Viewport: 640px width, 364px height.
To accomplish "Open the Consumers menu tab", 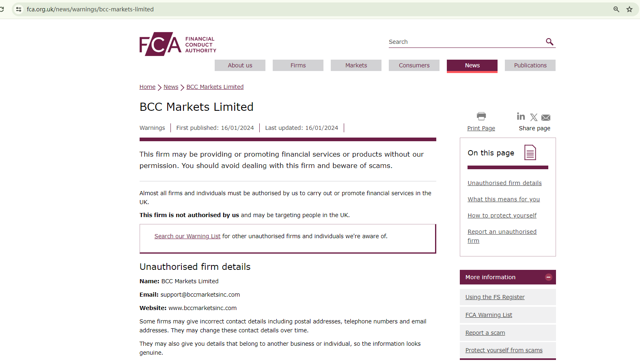I will (414, 65).
